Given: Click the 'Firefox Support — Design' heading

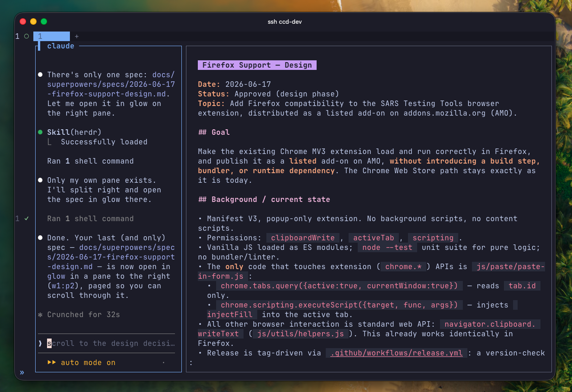Looking at the screenshot, I should click(257, 65).
